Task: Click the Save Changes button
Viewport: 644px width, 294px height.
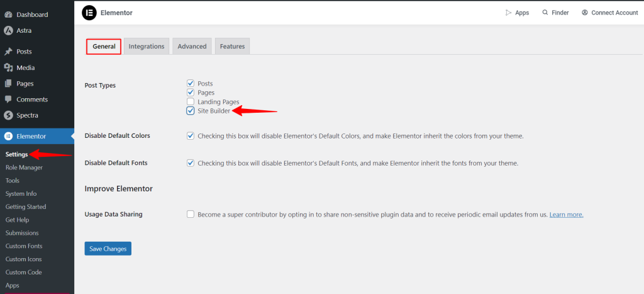Action: pos(108,249)
